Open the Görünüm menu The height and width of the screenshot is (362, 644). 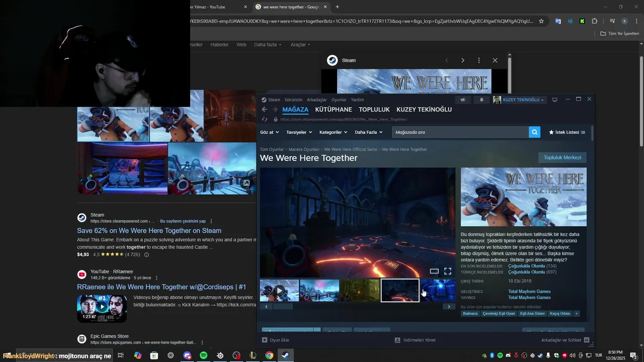coord(293,100)
